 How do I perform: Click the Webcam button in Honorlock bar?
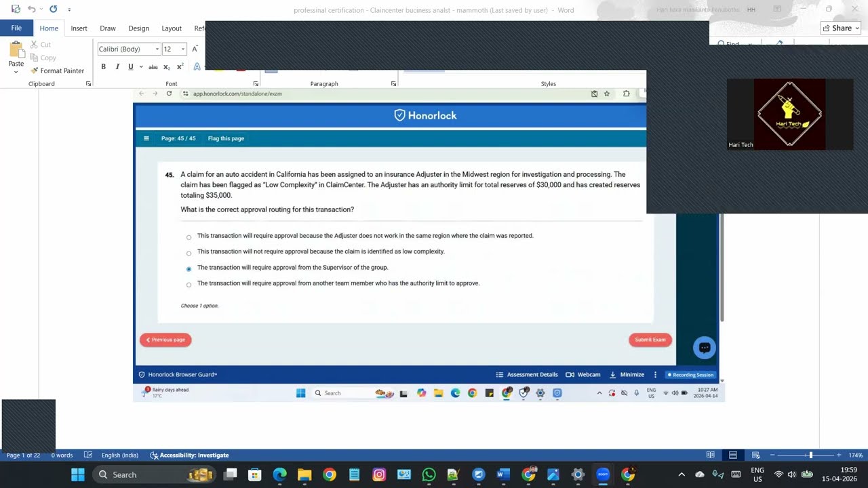pos(583,375)
